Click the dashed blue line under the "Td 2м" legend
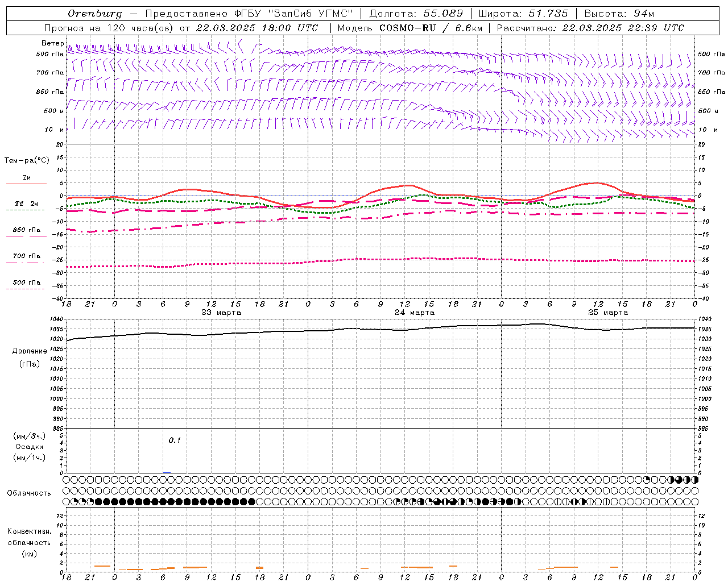The image size is (728, 582). click(x=25, y=210)
